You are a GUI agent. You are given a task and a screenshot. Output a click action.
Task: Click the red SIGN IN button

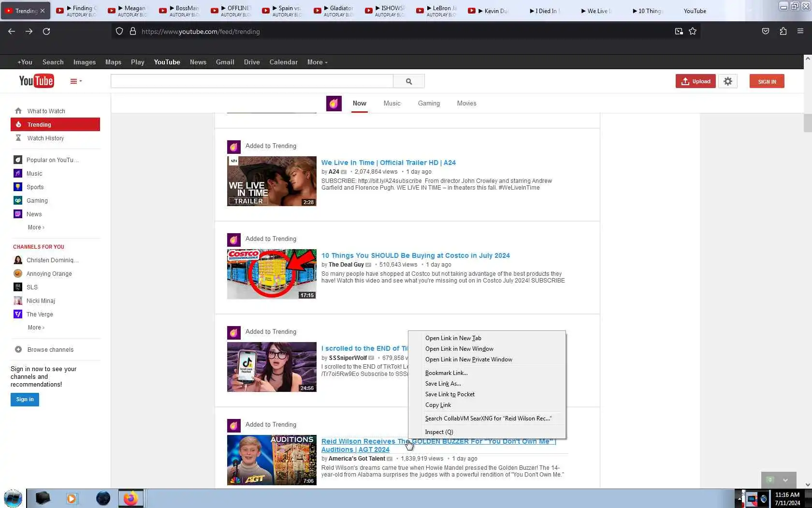coord(767,81)
